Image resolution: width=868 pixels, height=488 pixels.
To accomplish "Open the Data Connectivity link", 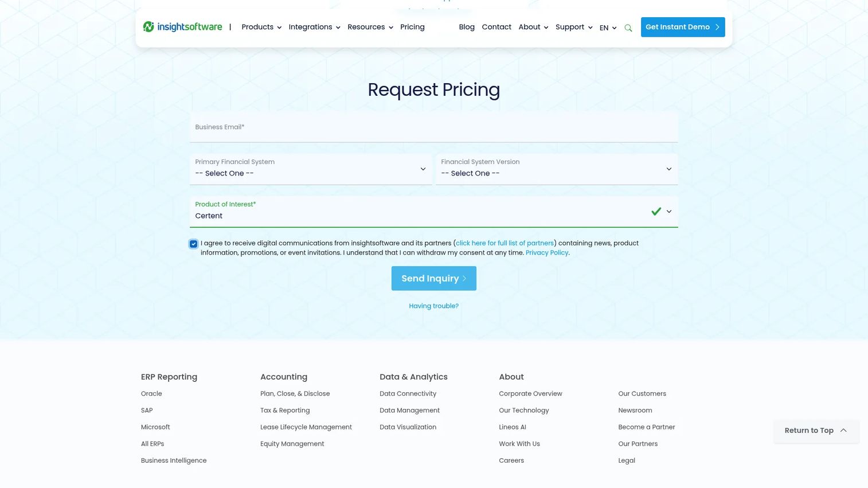I will pos(408,393).
